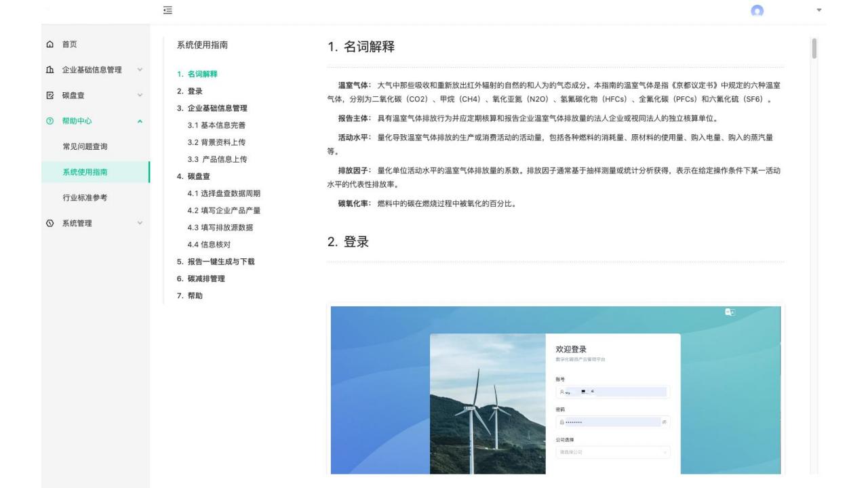Click the login screenshot image
Screen dimensions: 868x488
(555, 390)
